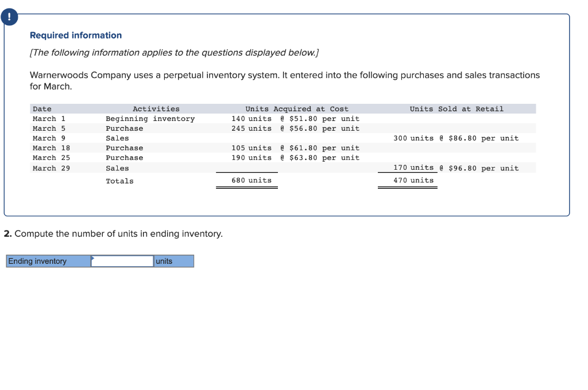Click the 'Activities' column header
Image resolution: width=588 pixels, height=390 pixels.
point(156,109)
